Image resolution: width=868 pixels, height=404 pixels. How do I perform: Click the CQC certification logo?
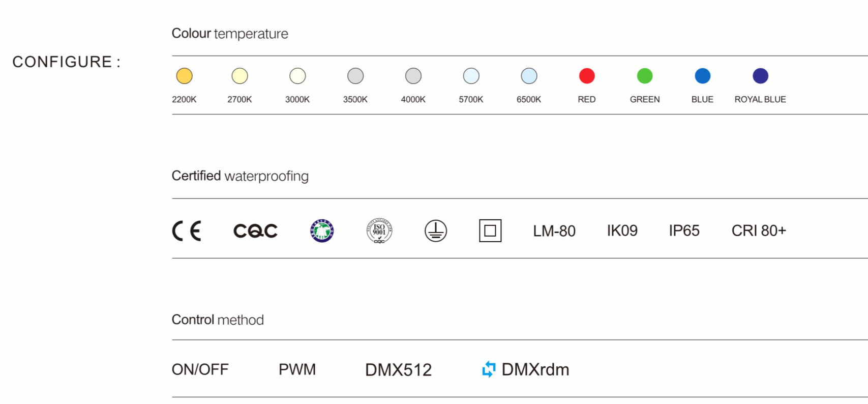[255, 231]
